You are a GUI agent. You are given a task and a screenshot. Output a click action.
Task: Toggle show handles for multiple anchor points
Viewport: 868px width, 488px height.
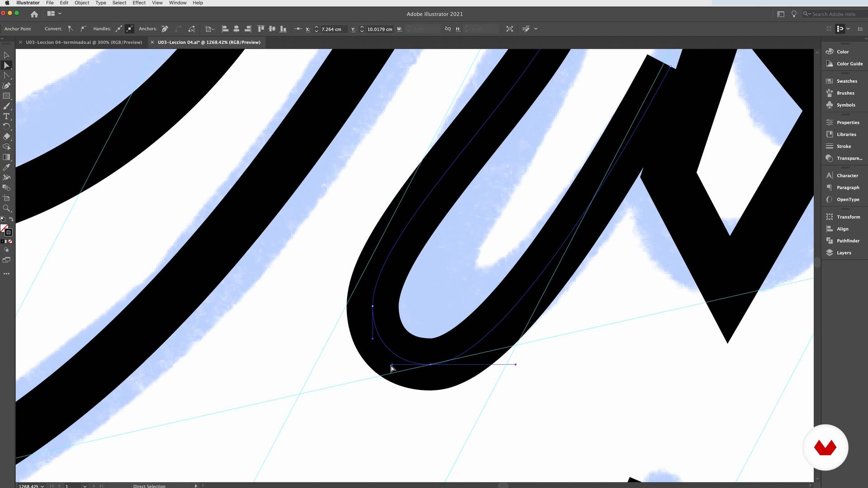tap(119, 29)
